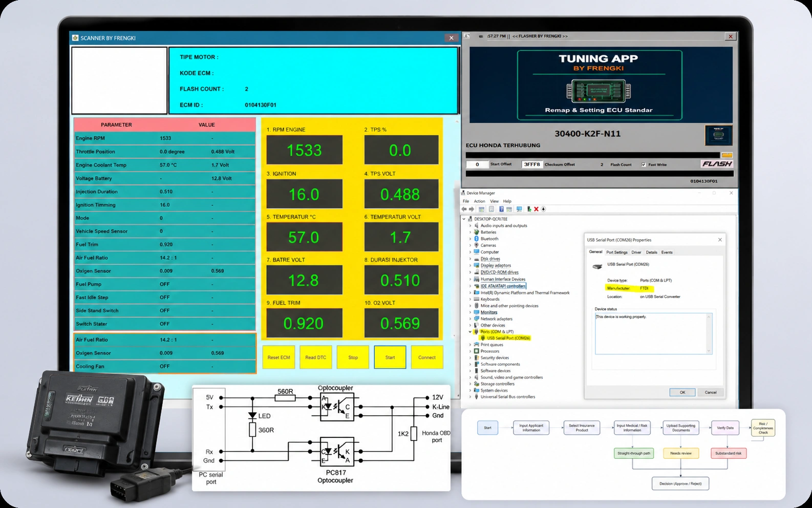Switch to the Events tab

[x=667, y=252]
